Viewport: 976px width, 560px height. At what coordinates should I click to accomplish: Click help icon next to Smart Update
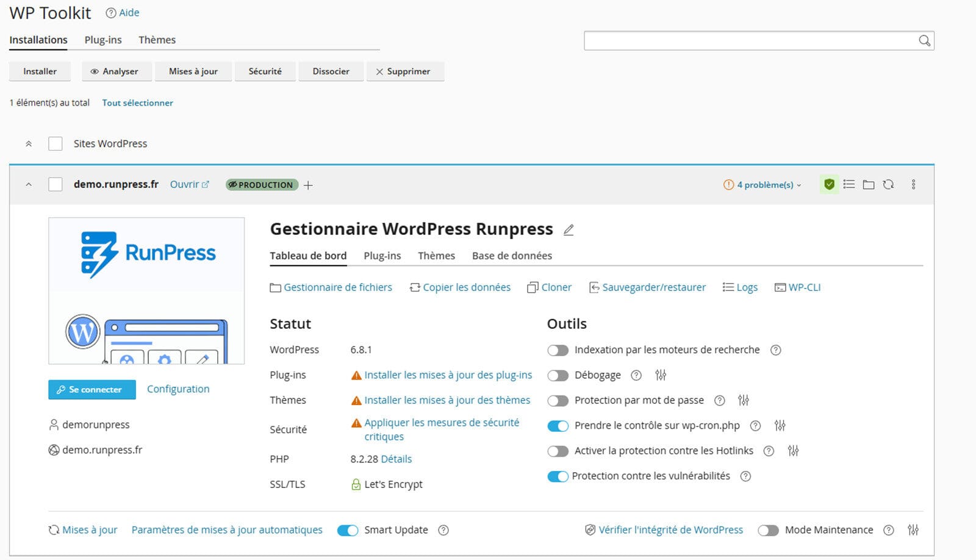[443, 530]
